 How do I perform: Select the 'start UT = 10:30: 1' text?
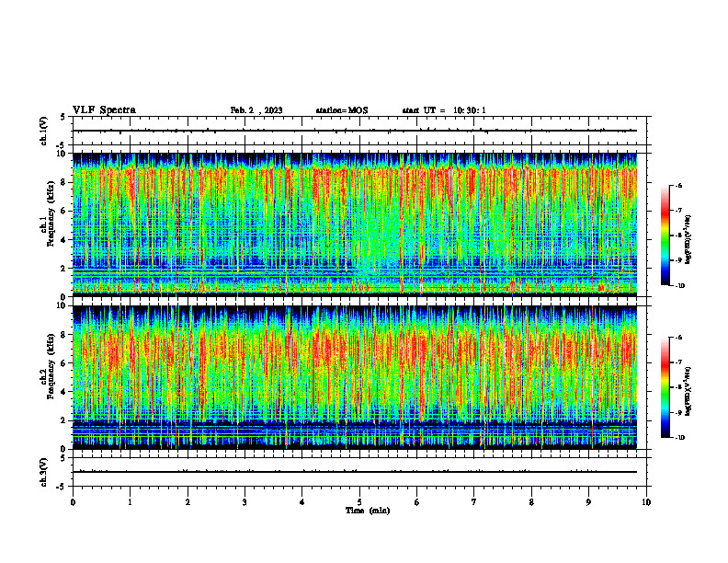click(x=444, y=110)
